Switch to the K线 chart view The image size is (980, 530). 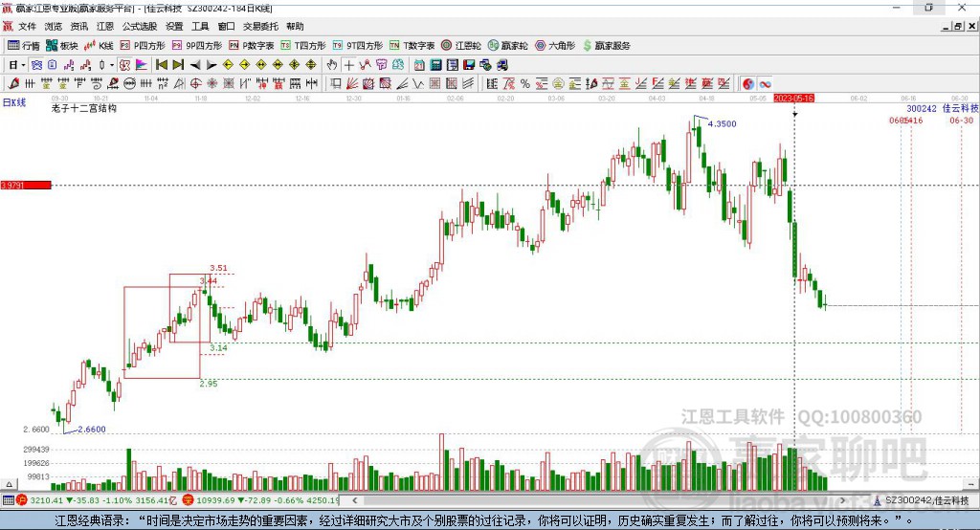pyautogui.click(x=99, y=46)
